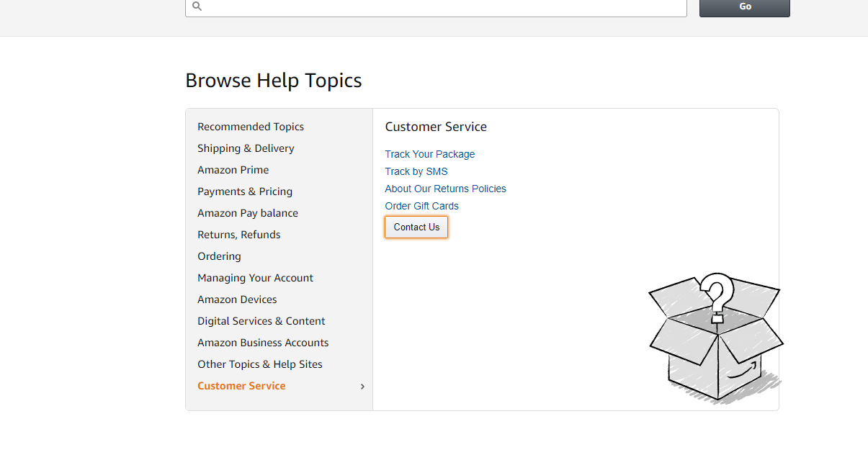Open Amazon Business Accounts topic

263,343
